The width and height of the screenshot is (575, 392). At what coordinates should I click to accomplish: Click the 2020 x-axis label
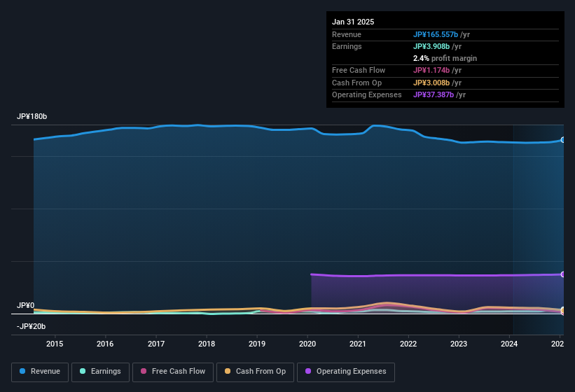(x=307, y=344)
